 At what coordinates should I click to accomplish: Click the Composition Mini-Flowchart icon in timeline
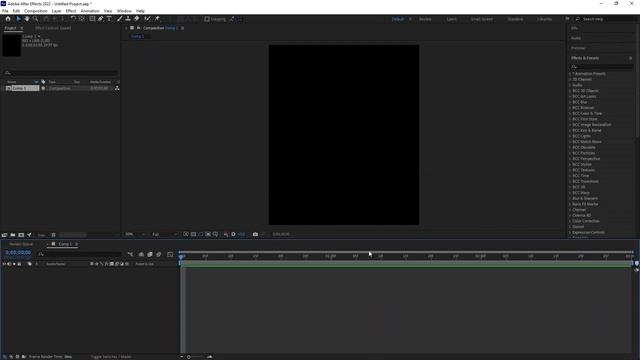coord(130,254)
